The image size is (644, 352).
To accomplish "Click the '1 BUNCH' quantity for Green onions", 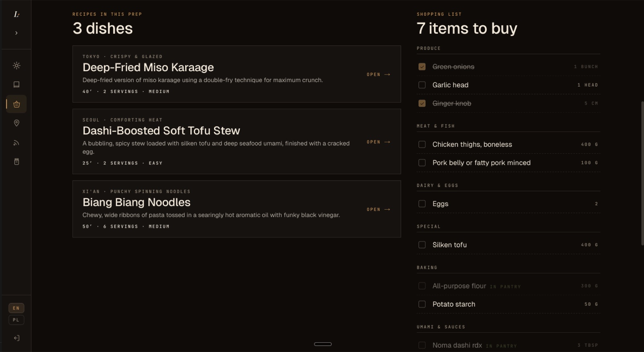I will 586,67.
